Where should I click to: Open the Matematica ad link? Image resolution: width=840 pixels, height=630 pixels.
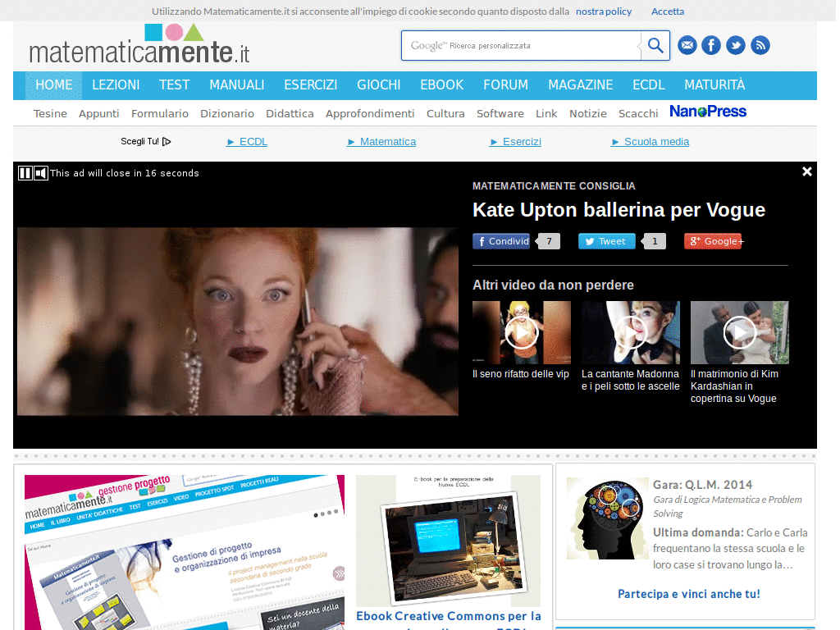(381, 141)
